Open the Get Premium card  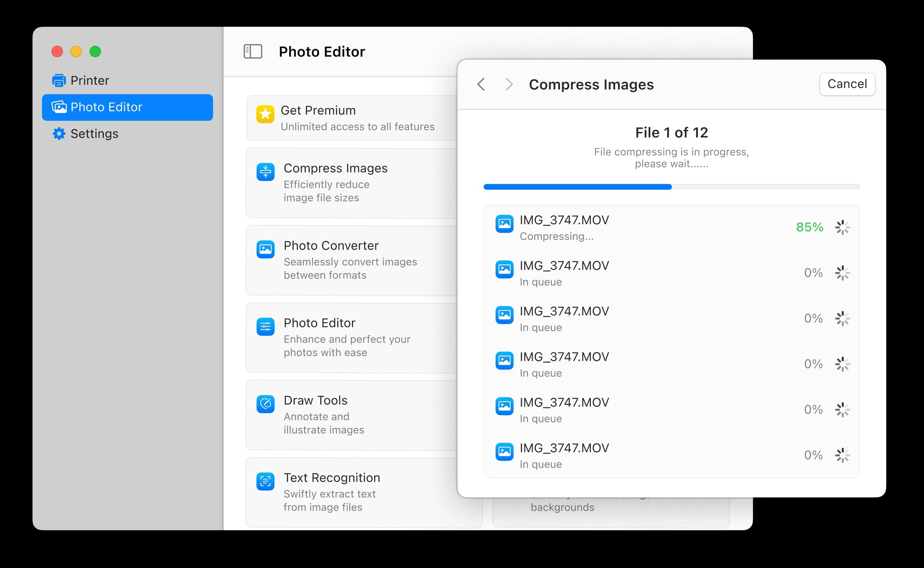[352, 118]
